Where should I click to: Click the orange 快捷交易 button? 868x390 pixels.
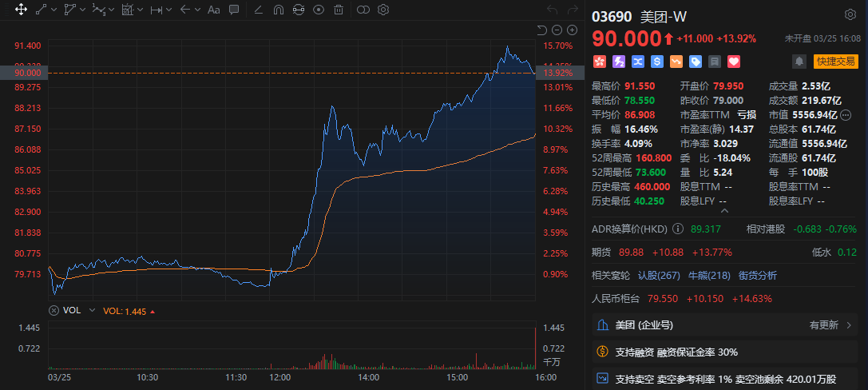click(x=834, y=61)
